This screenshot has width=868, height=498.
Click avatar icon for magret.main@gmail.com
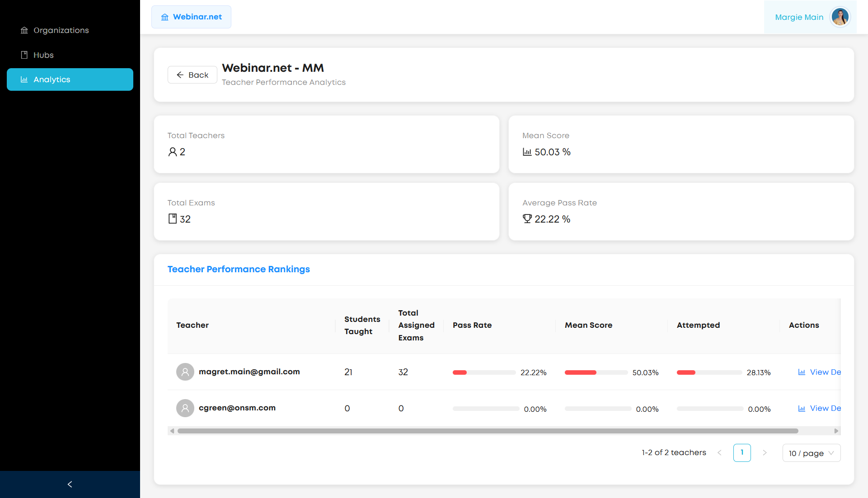[x=185, y=372]
